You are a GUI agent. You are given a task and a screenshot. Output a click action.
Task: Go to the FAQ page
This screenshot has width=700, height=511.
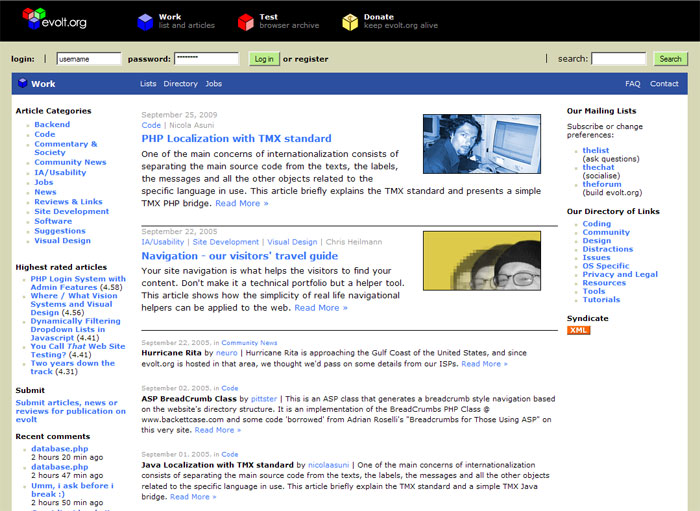pos(633,84)
